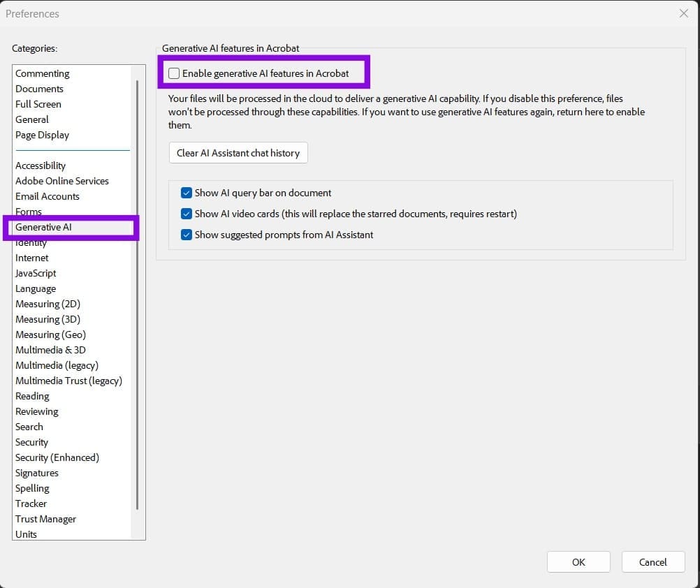Disable Show suggested prompts from AI Assistant

[186, 235]
